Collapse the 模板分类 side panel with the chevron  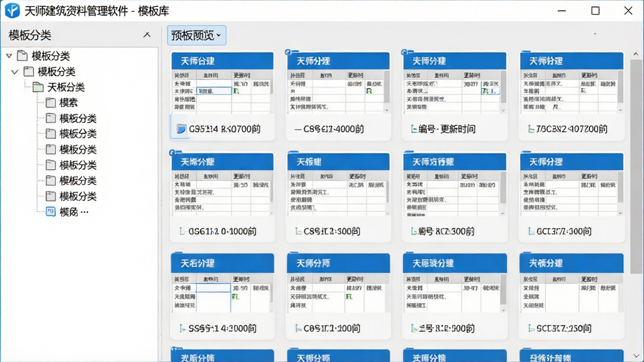[147, 35]
